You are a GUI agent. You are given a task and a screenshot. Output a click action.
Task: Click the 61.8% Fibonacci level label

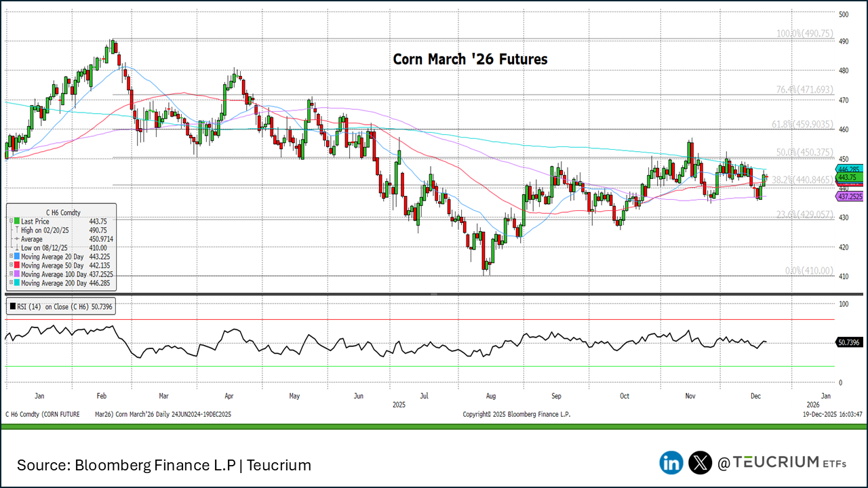pos(802,124)
